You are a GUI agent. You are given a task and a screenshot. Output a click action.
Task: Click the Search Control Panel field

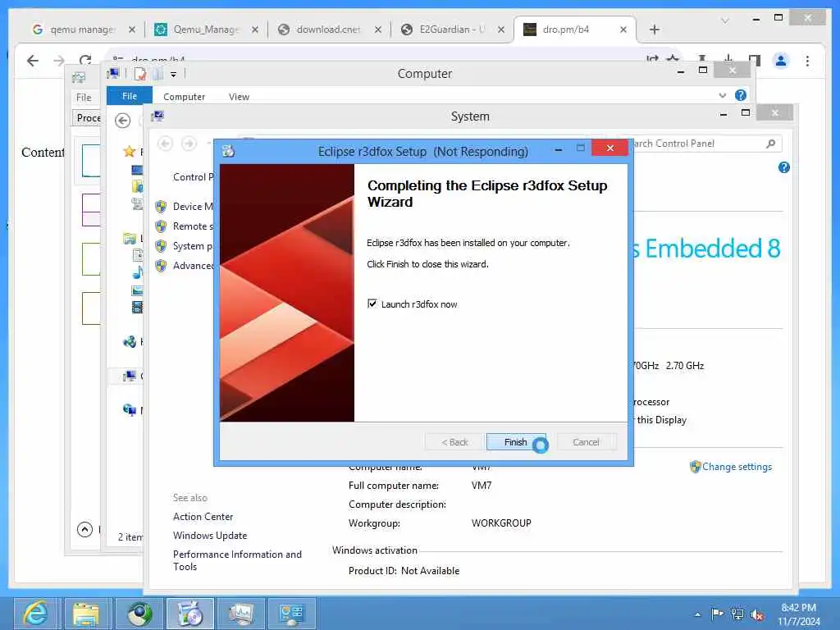click(x=699, y=144)
